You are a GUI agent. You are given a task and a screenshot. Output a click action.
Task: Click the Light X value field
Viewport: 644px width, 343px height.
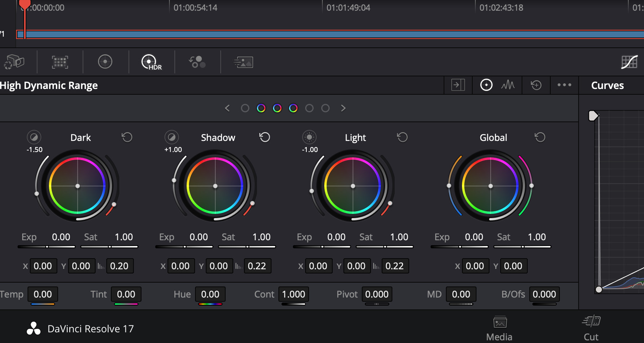318,266
